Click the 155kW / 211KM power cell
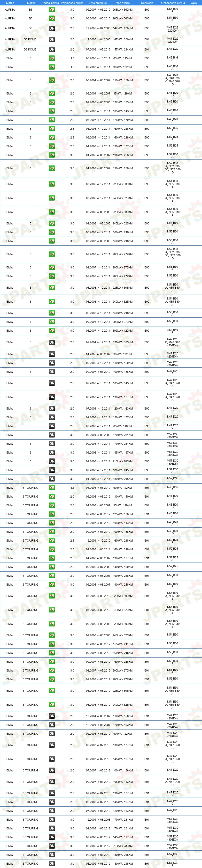 tap(123, 644)
